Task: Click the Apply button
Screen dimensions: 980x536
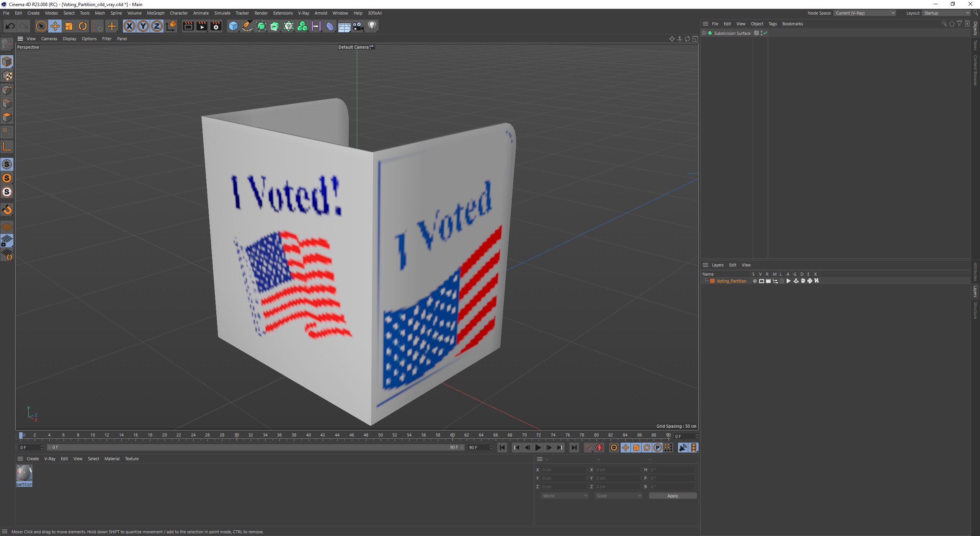Action: [x=673, y=496]
